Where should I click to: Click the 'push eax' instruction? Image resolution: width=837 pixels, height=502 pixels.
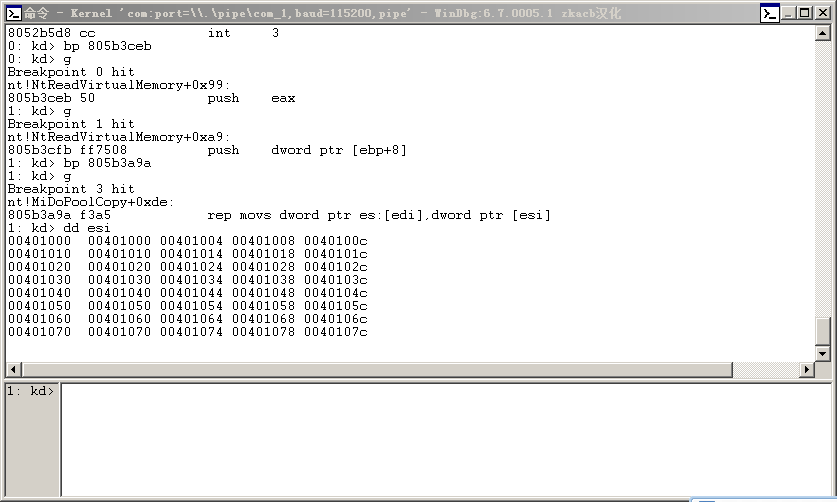251,98
